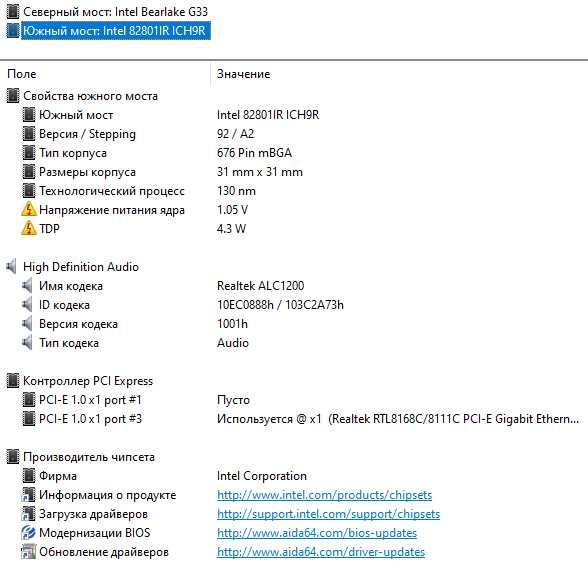Click the icon next to Размеры корпуса

tap(28, 172)
